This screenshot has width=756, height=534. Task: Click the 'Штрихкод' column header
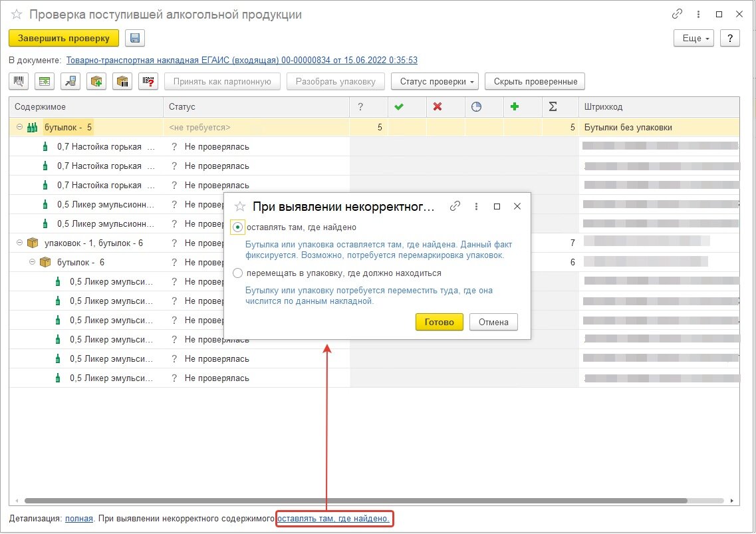(x=659, y=106)
